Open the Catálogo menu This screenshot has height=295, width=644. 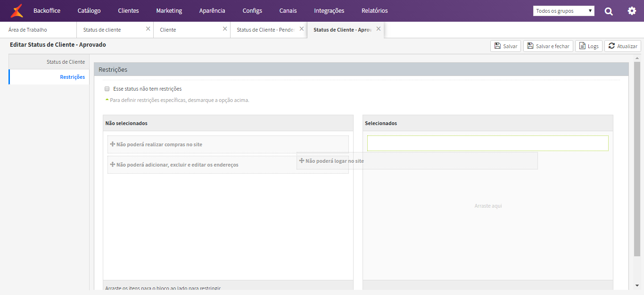coord(89,10)
